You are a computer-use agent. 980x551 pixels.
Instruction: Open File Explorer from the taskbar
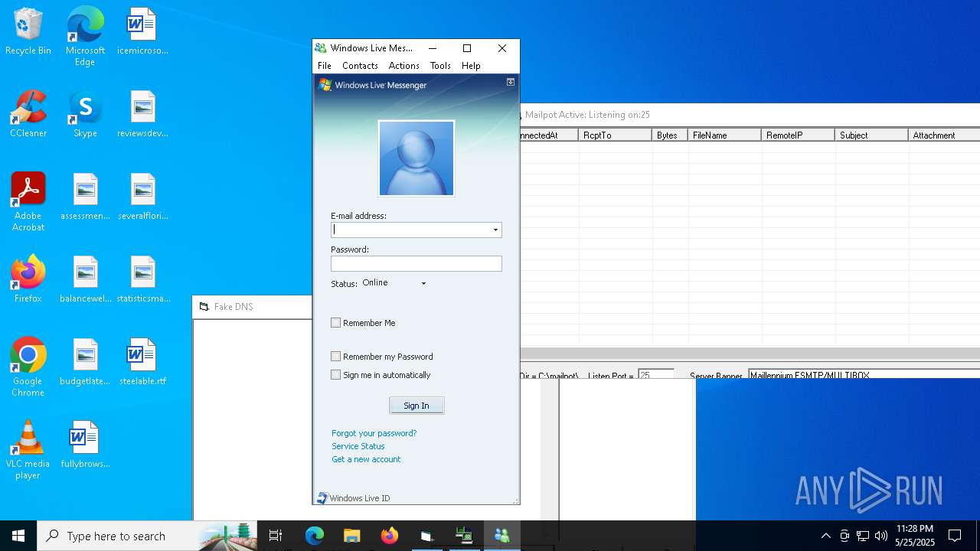(351, 536)
